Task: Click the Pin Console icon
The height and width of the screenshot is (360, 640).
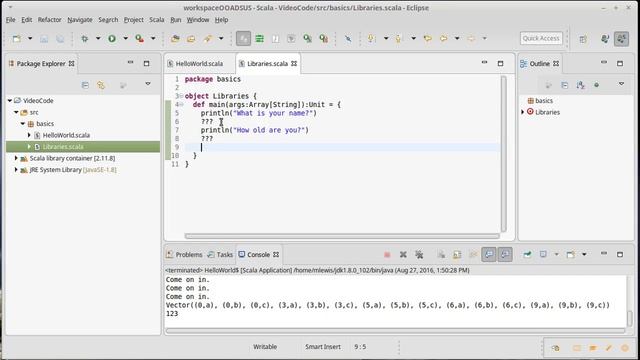Action: (x=527, y=255)
